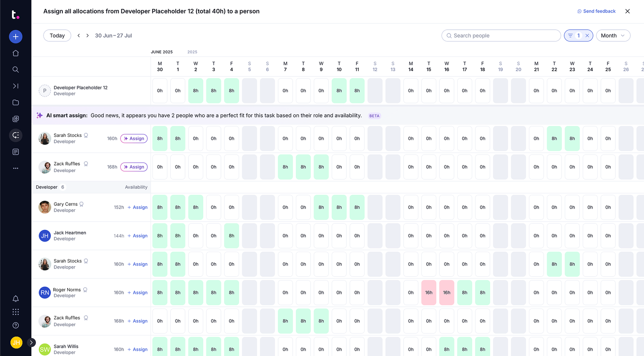Click the Today button
This screenshot has height=356, width=644.
click(x=57, y=35)
